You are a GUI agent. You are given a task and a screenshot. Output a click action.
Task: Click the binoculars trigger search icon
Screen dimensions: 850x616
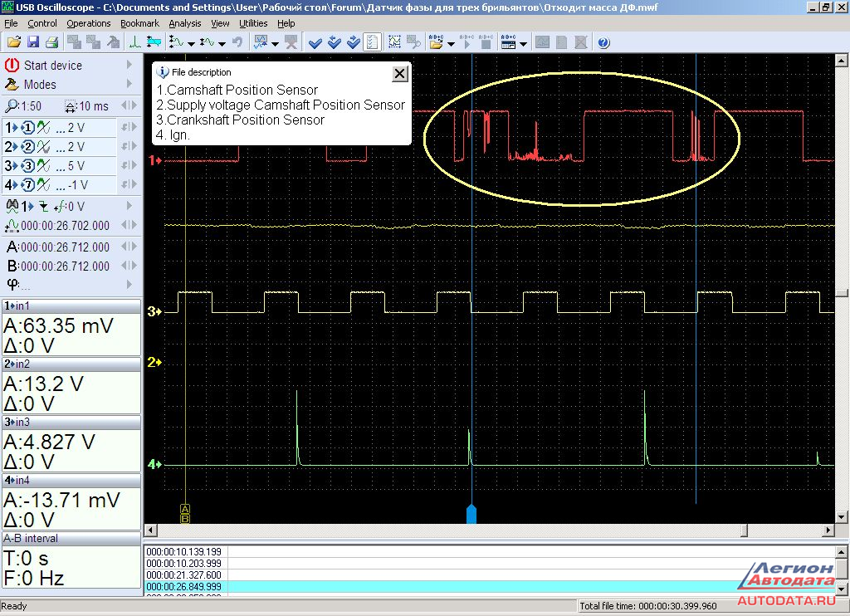point(12,206)
